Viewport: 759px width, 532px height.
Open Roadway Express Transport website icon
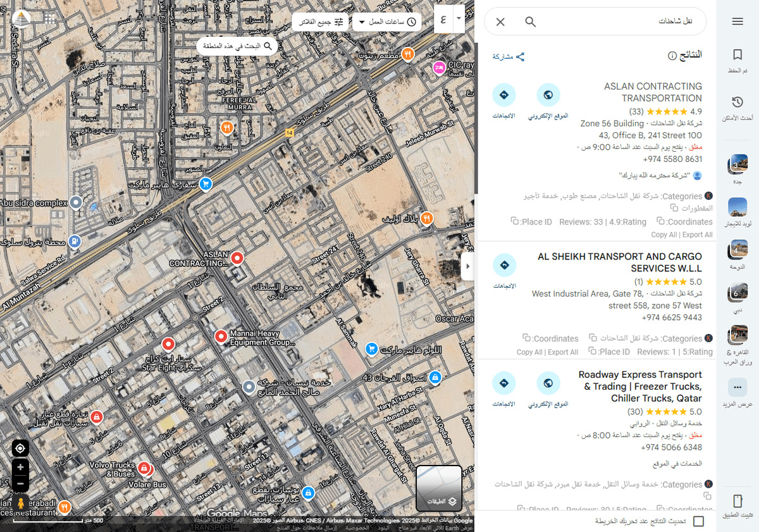(x=548, y=383)
